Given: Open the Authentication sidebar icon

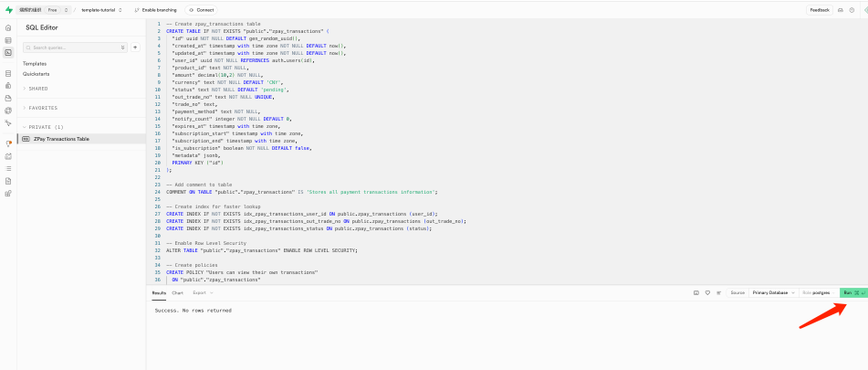Looking at the screenshot, I should [8, 85].
